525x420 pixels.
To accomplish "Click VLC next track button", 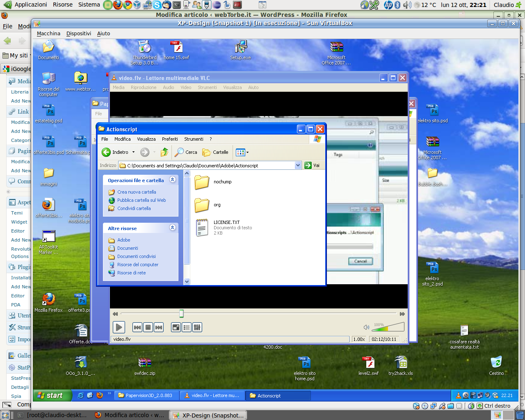I will 159,327.
